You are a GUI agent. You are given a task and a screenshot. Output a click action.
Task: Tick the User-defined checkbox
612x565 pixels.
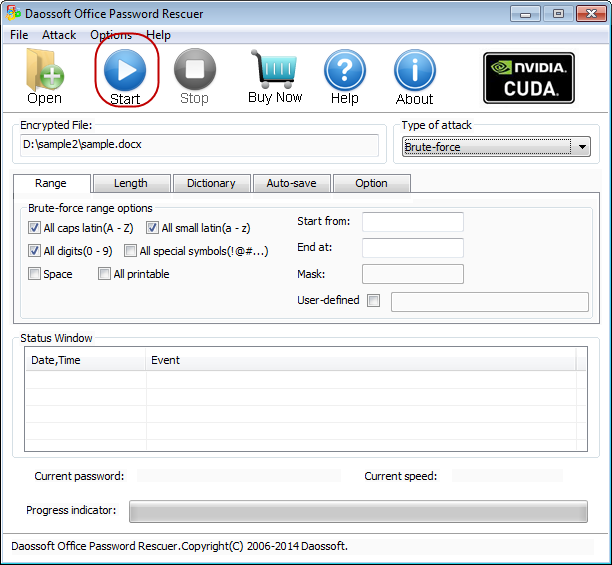click(x=374, y=300)
